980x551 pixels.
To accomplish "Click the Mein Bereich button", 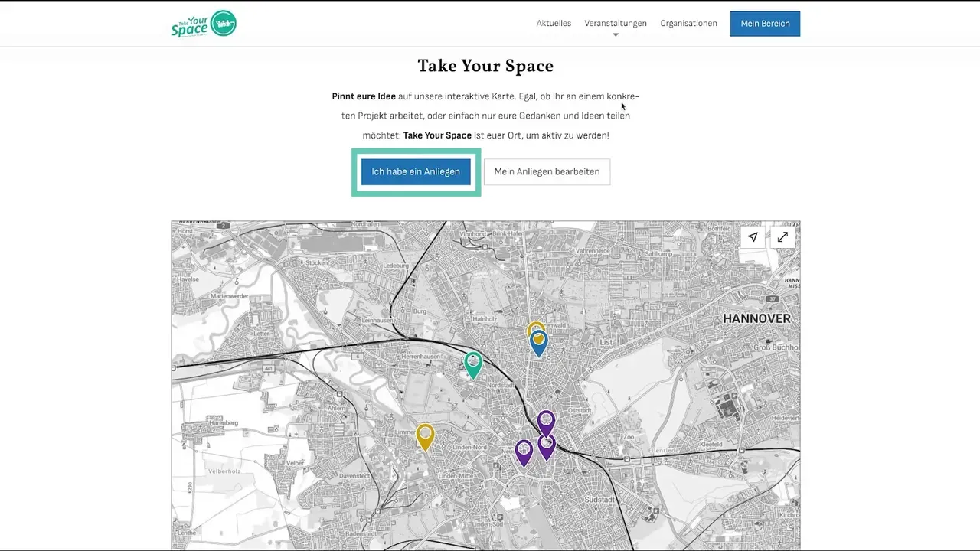I will 765,24.
